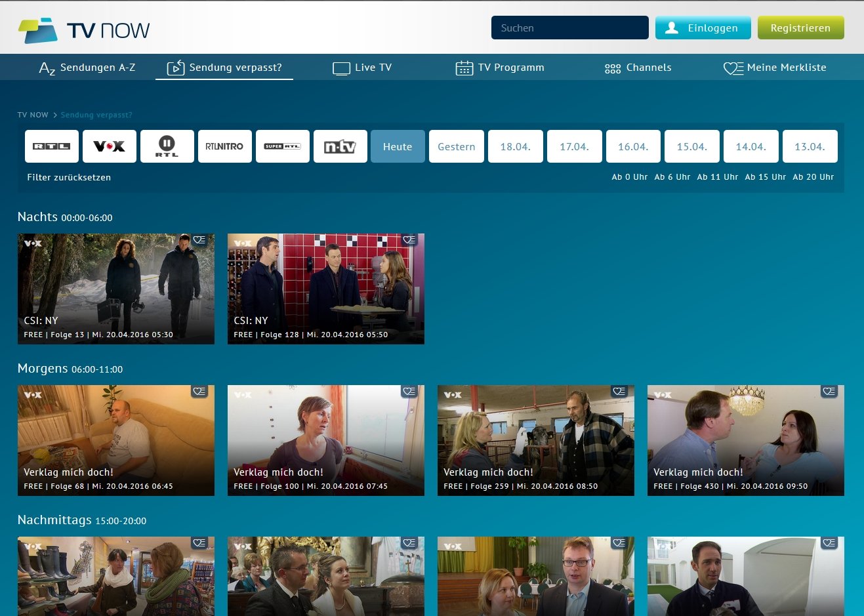Image resolution: width=864 pixels, height=616 pixels.
Task: Open Verklag mich doch! Folge 68 thumbnail
Action: click(x=116, y=440)
